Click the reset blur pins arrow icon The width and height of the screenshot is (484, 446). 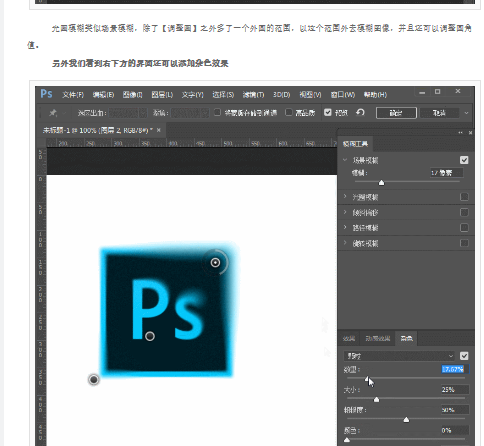click(360, 112)
